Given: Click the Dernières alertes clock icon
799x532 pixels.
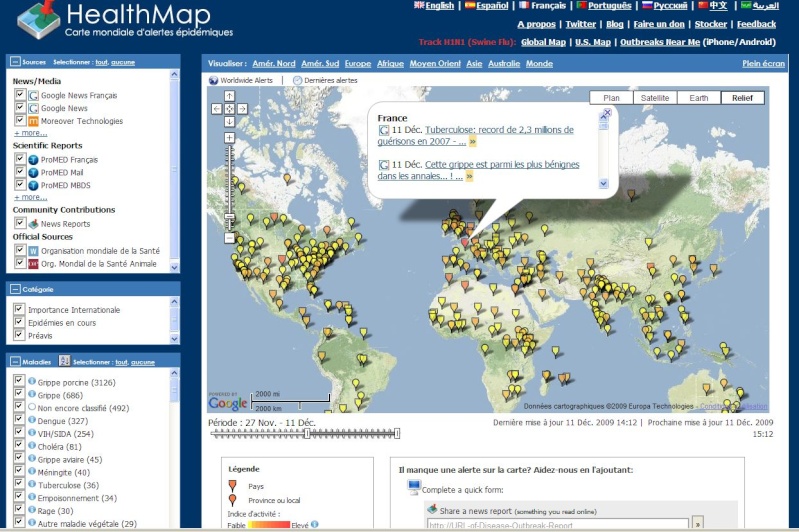Looking at the screenshot, I should [298, 81].
